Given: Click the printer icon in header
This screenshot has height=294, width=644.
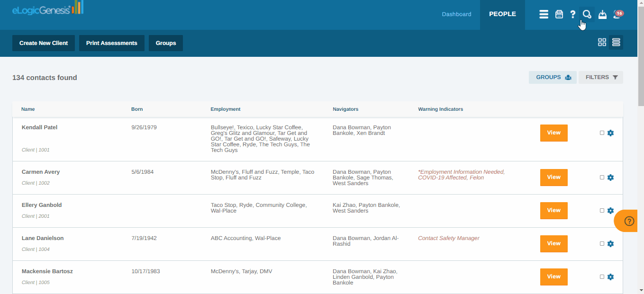Looking at the screenshot, I should pos(559,14).
